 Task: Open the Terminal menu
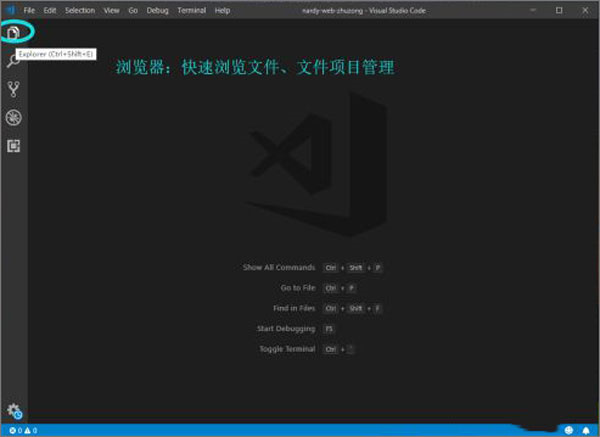(x=191, y=11)
